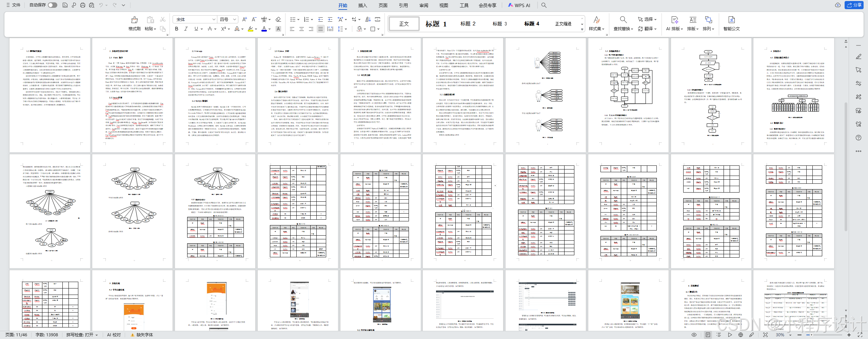
Task: Open the References (引用) tab
Action: (403, 5)
